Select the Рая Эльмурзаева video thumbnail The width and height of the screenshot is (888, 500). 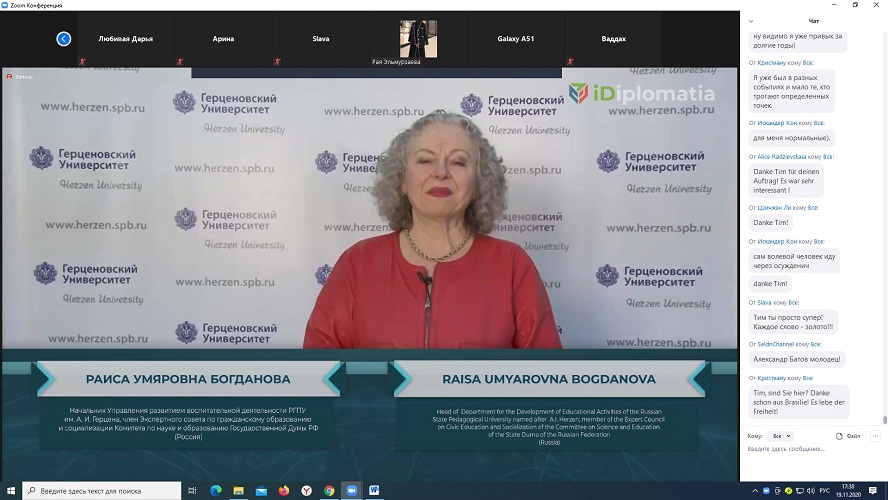pos(418,40)
